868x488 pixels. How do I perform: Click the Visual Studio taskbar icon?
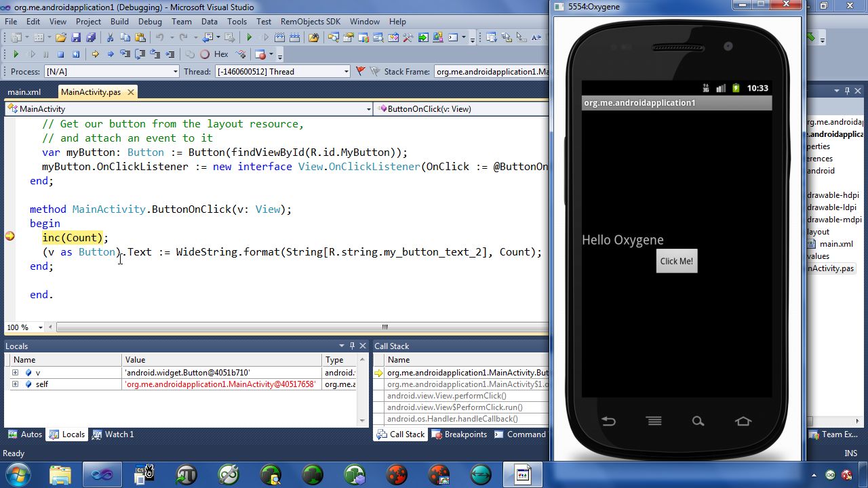click(x=102, y=474)
